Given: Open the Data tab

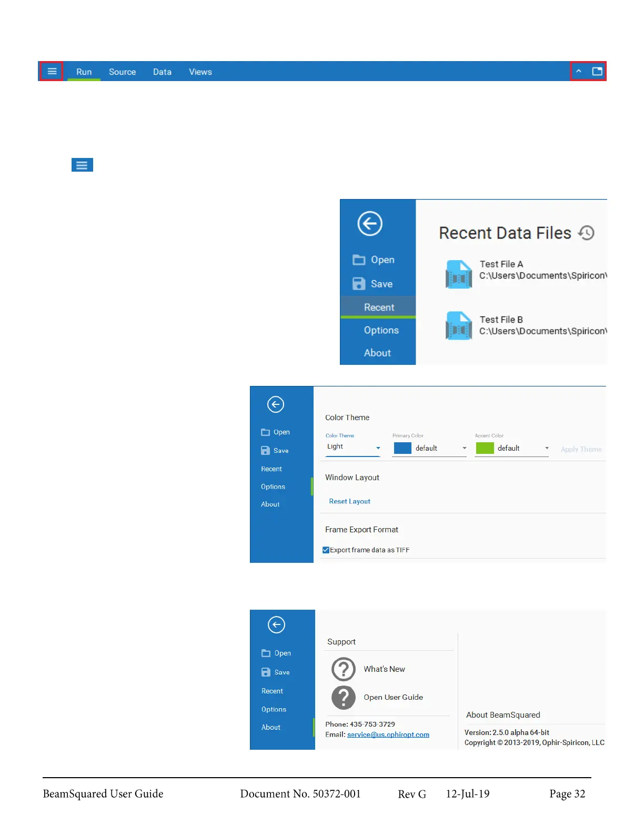Looking at the screenshot, I should 162,72.
